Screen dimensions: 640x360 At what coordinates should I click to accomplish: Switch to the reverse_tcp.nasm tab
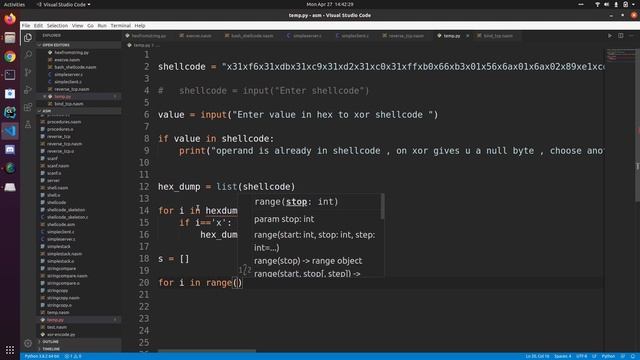pyautogui.click(x=406, y=36)
